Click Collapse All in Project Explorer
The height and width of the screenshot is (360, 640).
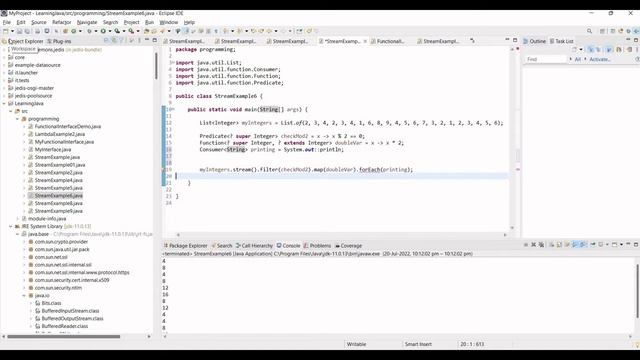click(106, 41)
